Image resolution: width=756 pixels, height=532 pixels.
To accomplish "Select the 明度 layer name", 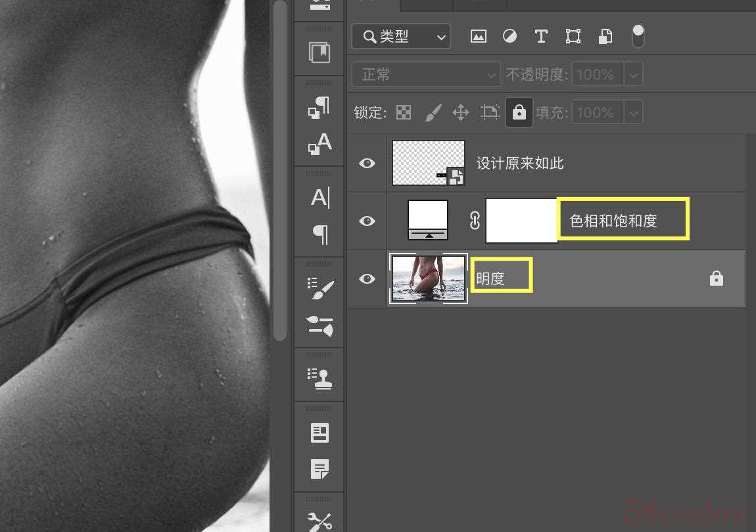I will (490, 278).
